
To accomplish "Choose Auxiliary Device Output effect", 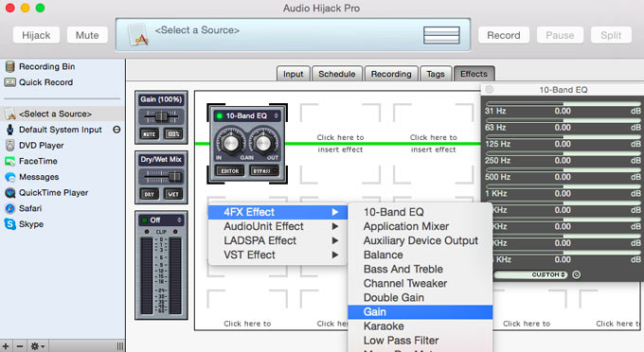I will [420, 241].
